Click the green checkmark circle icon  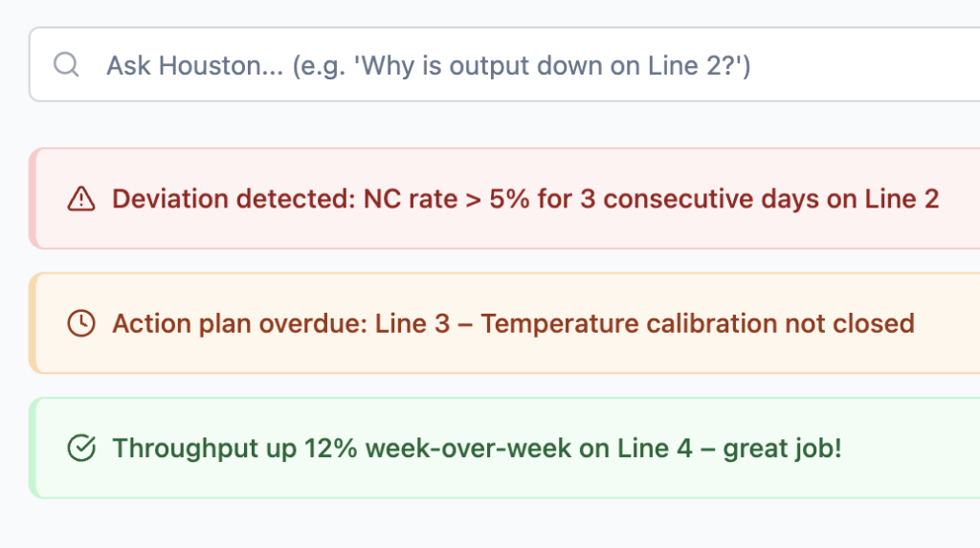point(81,448)
